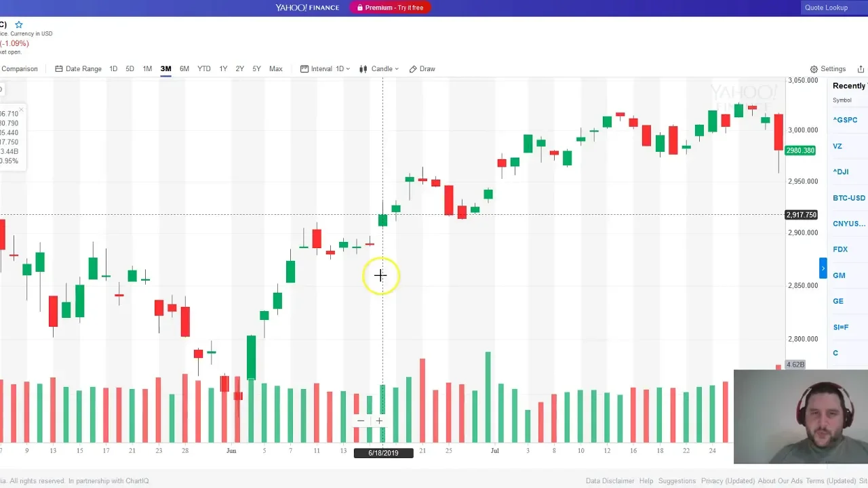Open the Data Disclaimer footer link

tap(610, 481)
